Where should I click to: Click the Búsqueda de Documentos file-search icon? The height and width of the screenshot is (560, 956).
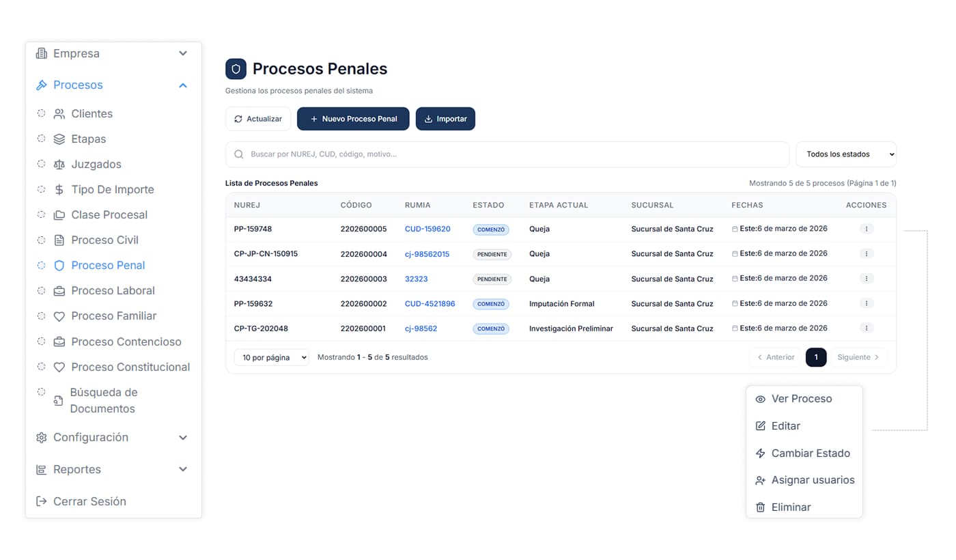click(x=59, y=401)
